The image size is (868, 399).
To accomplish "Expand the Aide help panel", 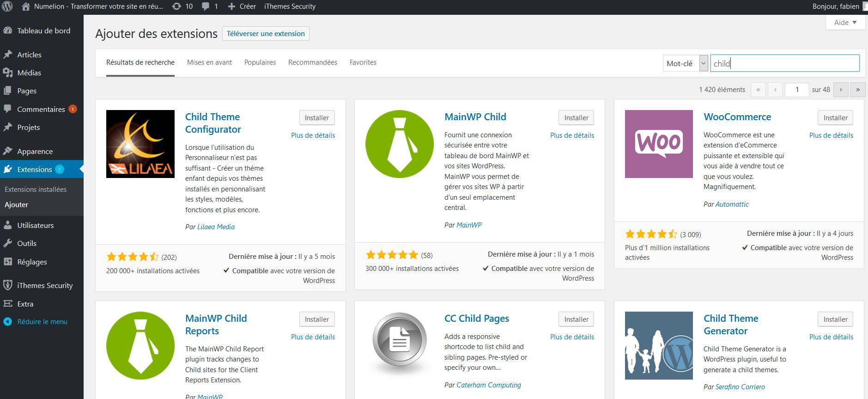I will pos(845,22).
